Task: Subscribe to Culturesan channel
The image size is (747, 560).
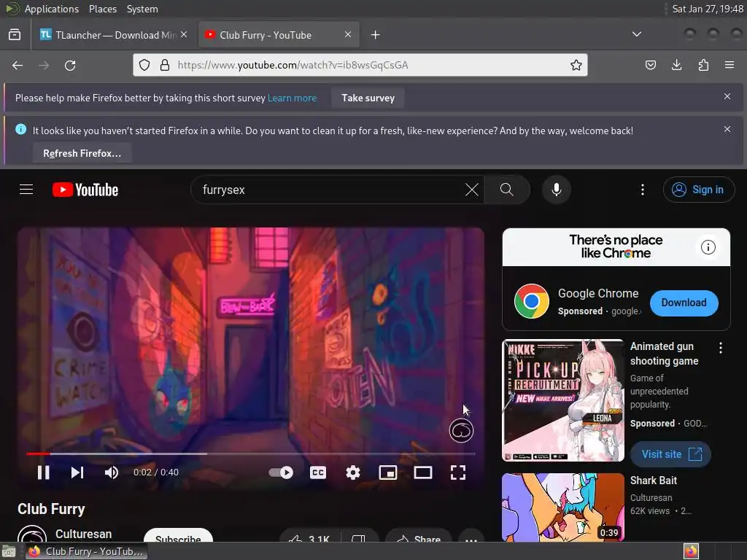Action: (x=178, y=537)
